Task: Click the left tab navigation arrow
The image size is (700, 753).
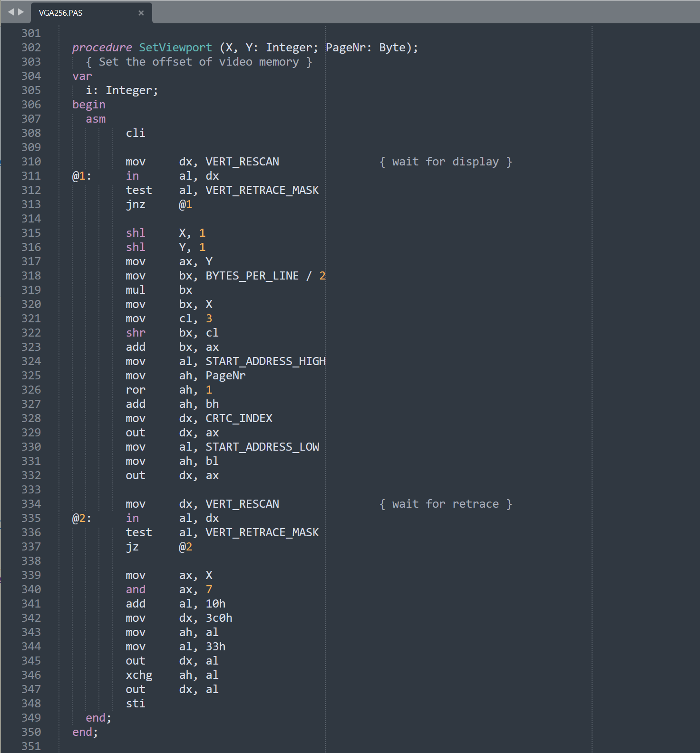Action: point(10,12)
